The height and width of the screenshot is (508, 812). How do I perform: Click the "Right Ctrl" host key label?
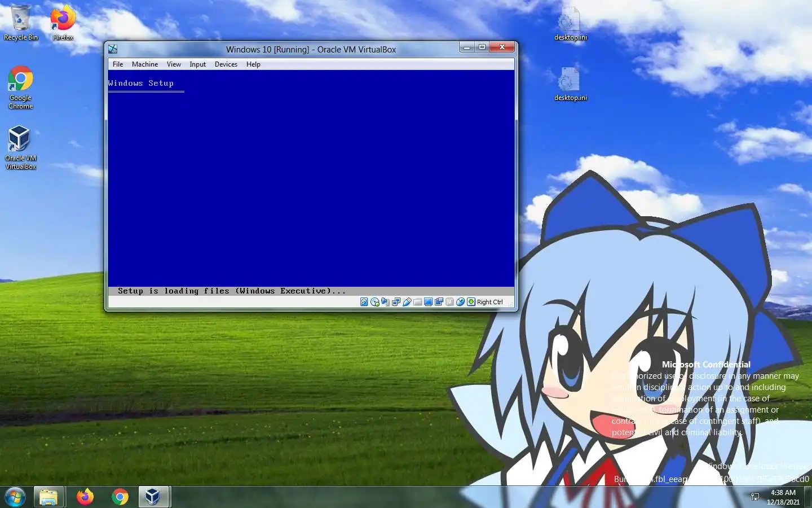pyautogui.click(x=489, y=302)
